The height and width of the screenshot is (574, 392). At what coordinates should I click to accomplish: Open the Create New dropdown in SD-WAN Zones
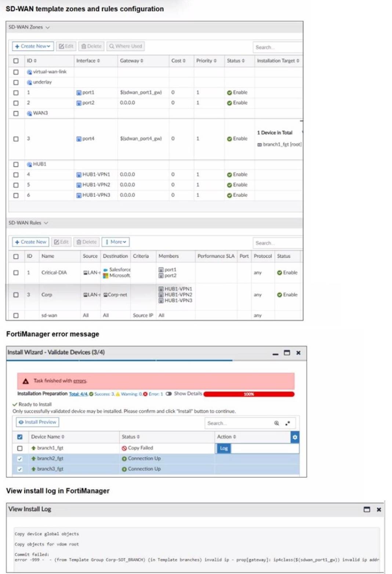click(x=32, y=46)
